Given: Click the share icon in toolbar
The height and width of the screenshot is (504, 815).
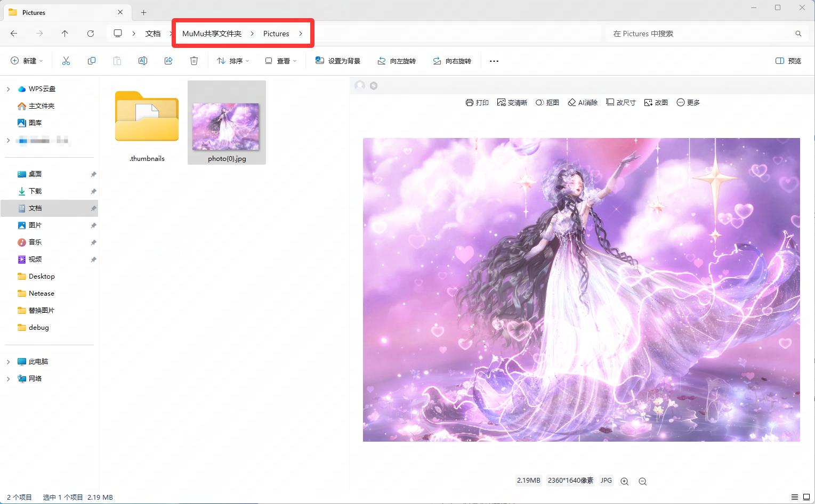Looking at the screenshot, I should pyautogui.click(x=168, y=61).
